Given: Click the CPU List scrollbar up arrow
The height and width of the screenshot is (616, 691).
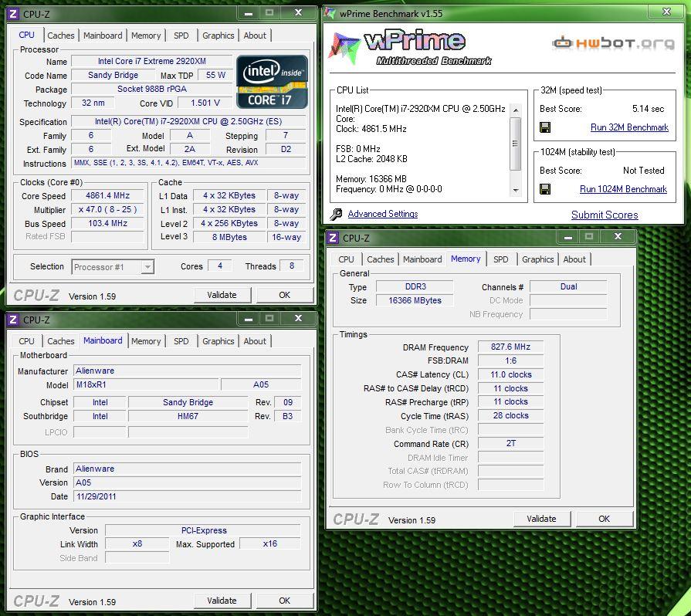Looking at the screenshot, I should pos(515,110).
